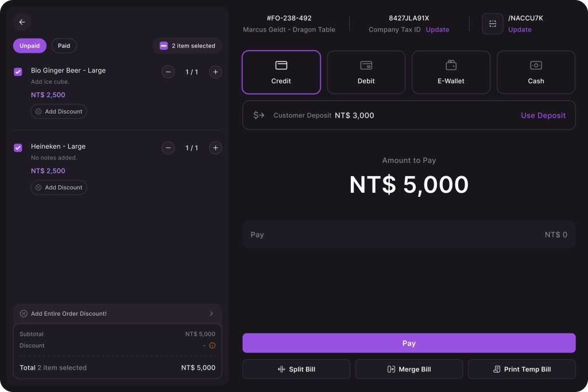Viewport: 588px width, 392px height.
Task: Click the discount percent icon in order discount row
Action: pyautogui.click(x=24, y=314)
